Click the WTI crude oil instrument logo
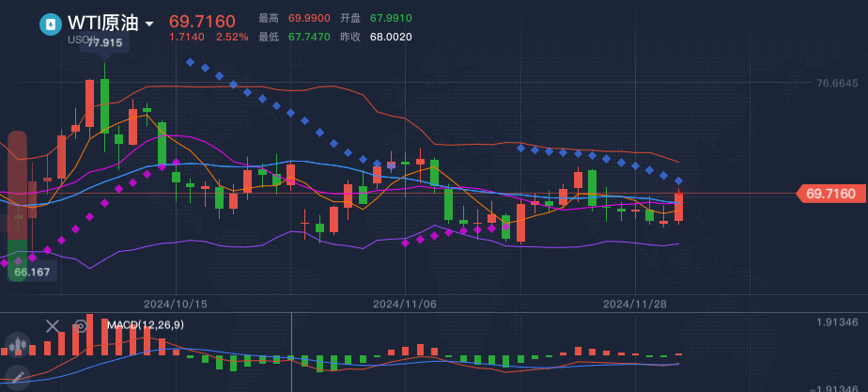This screenshot has width=868, height=392. click(x=51, y=24)
